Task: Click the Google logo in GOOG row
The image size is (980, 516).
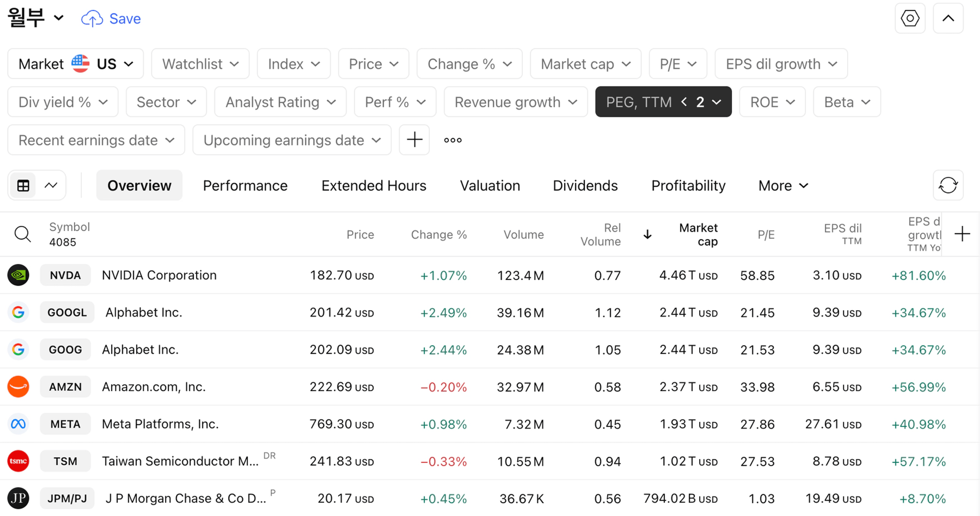Action: (x=18, y=349)
